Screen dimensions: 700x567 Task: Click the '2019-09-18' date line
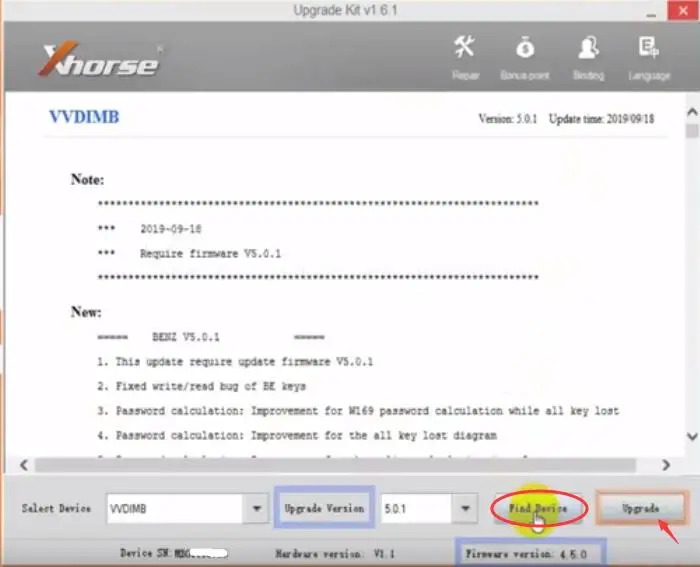(171, 229)
